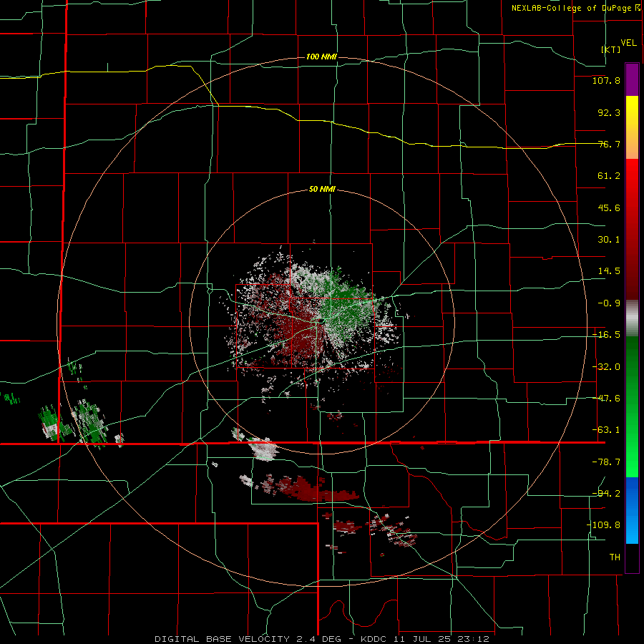Select the -32.0 scale value
644x644 pixels.
pyautogui.click(x=606, y=367)
